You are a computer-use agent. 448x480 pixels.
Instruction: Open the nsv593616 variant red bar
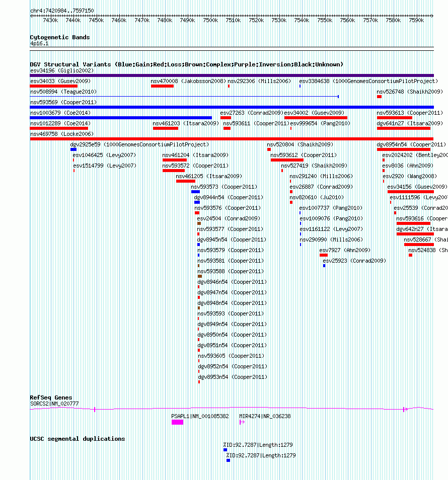[x=413, y=223]
